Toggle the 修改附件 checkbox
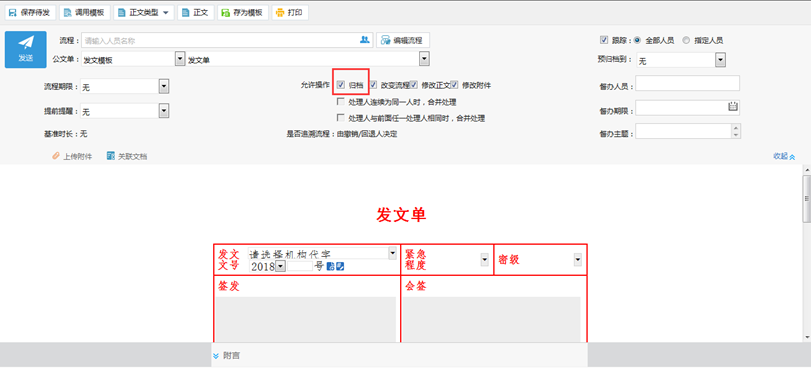Screen dimensions: 811x368 click(x=454, y=85)
